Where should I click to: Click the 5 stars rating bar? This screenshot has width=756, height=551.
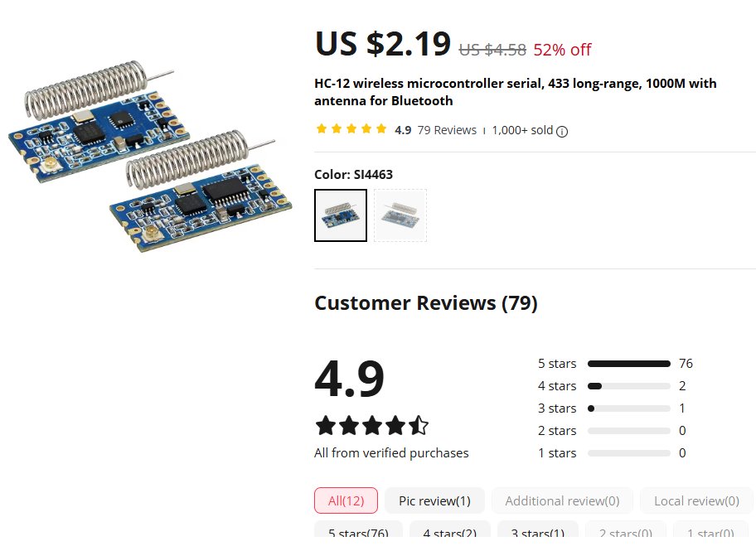pos(628,364)
